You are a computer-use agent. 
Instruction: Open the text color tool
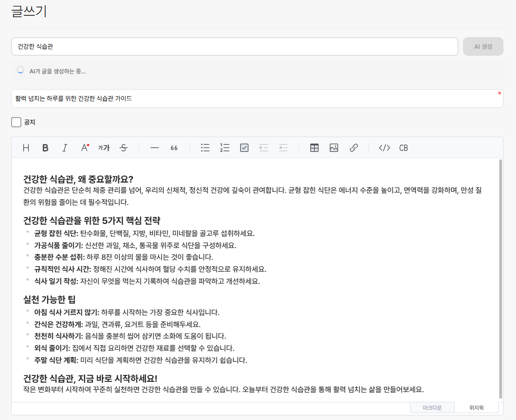pos(85,148)
